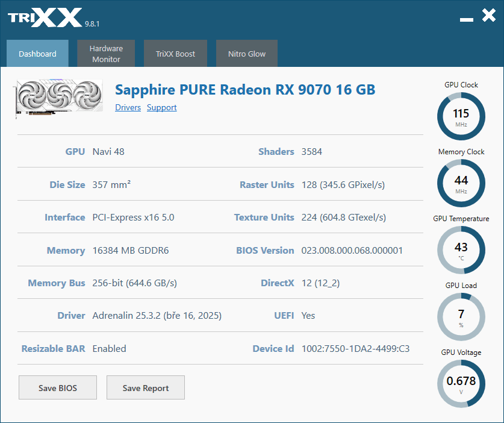
Task: Open the Dashboard tab
Action: coord(37,54)
